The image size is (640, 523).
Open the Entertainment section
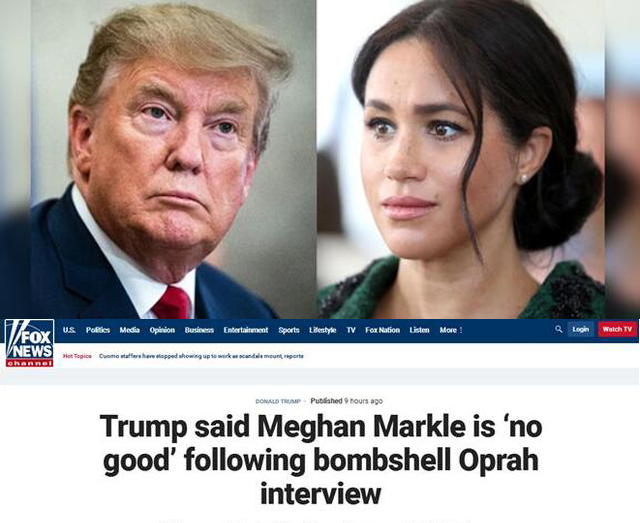(x=246, y=330)
